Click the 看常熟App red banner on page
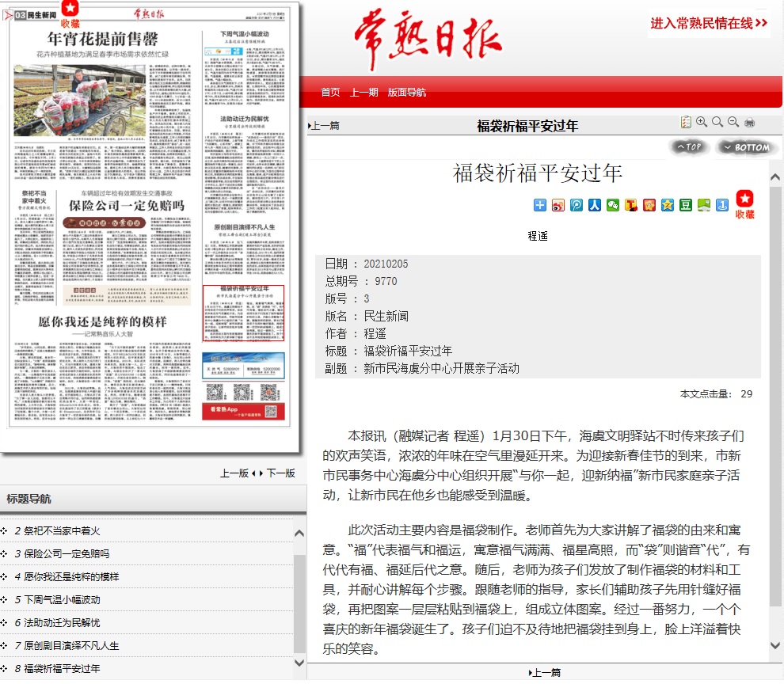Screen dimensions: 784x684 click(243, 411)
